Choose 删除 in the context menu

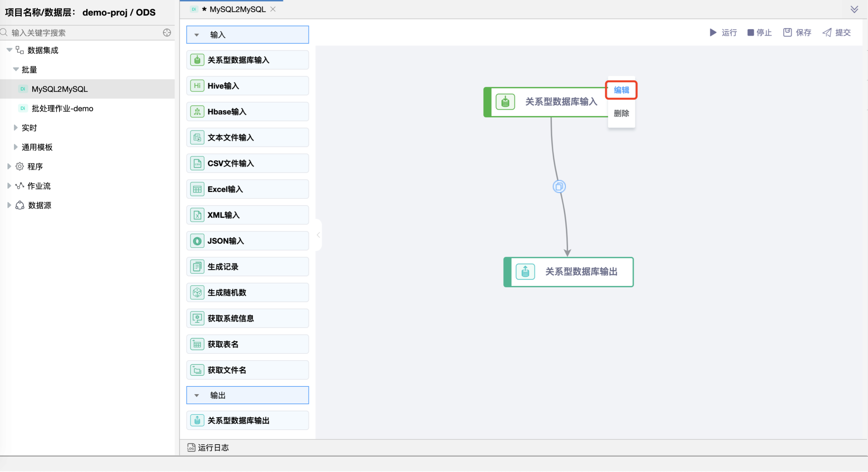tap(621, 113)
